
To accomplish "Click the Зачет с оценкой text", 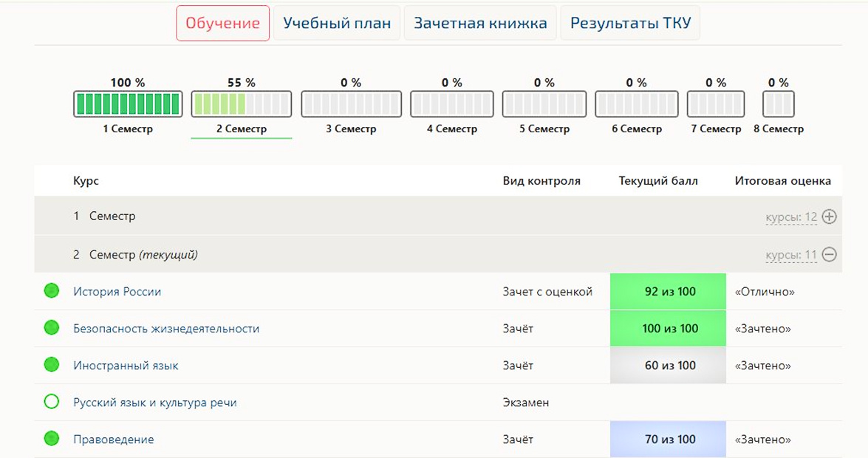I will click(547, 292).
